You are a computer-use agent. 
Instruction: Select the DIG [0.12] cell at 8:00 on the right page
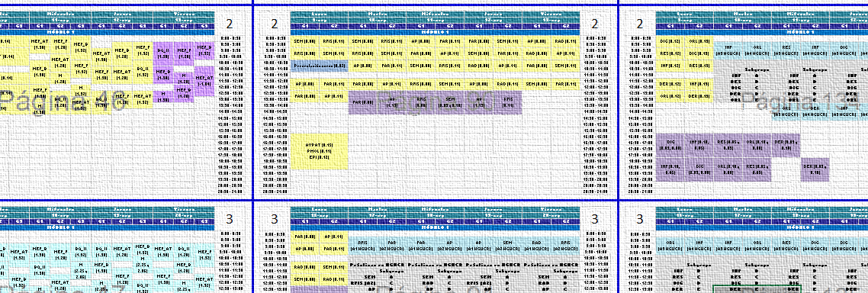(x=670, y=41)
